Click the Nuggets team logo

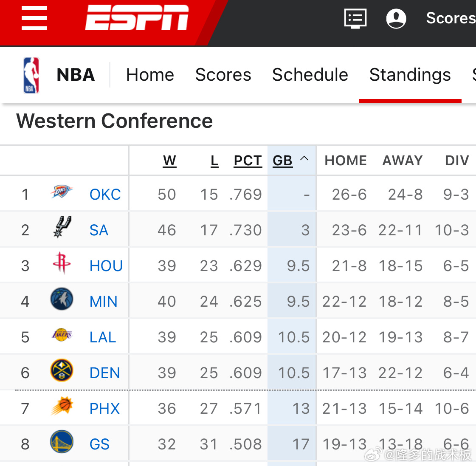[x=62, y=370]
